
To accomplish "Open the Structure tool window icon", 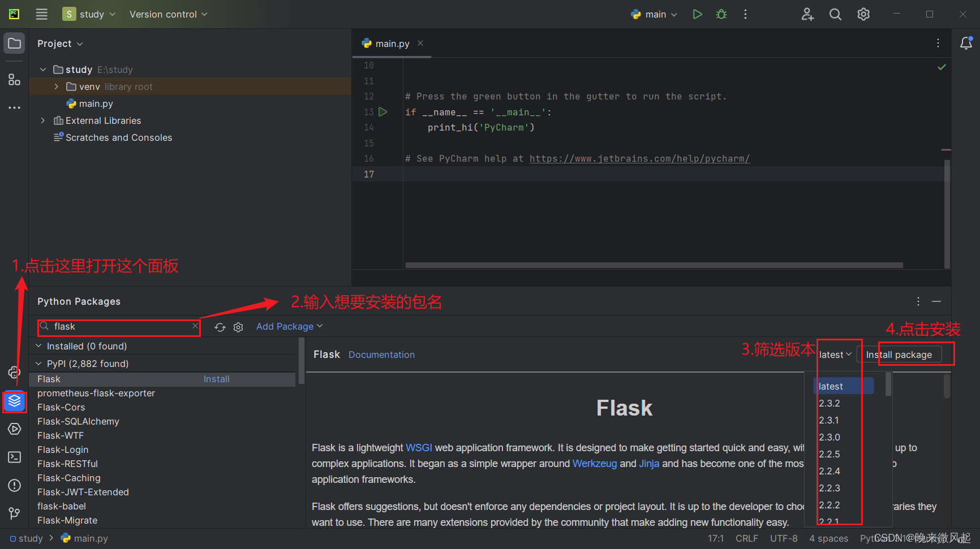I will coord(15,80).
